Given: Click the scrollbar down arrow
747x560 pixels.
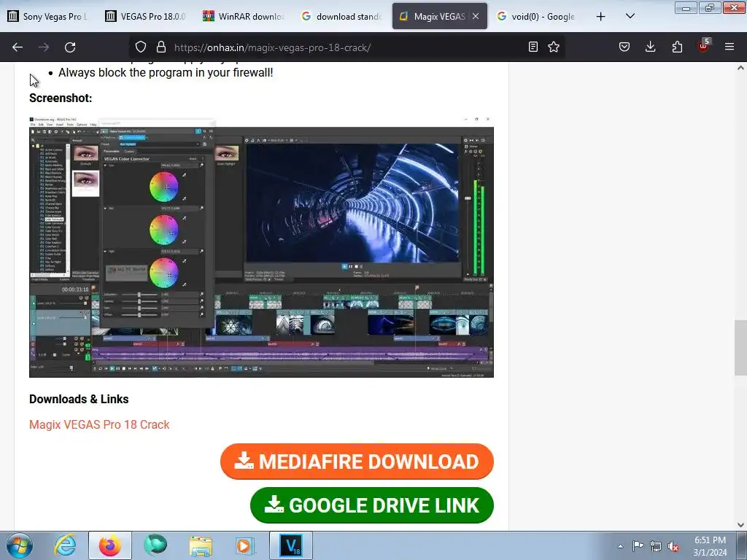Looking at the screenshot, I should click(x=740, y=525).
